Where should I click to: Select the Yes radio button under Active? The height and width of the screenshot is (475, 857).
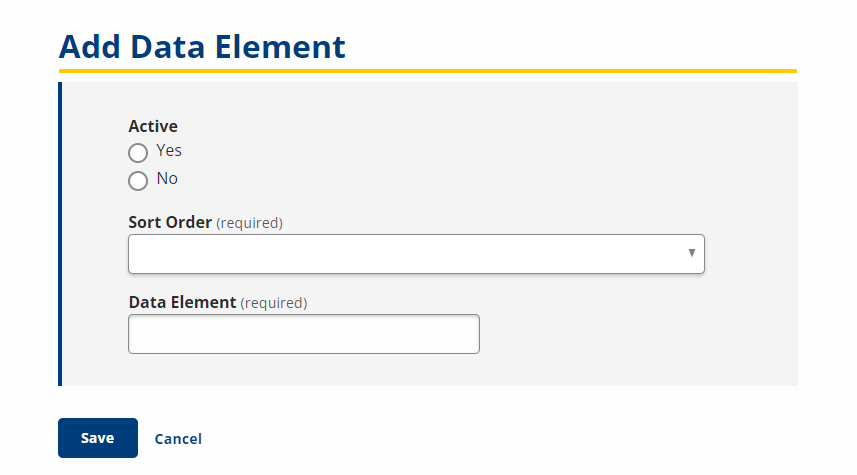[138, 153]
